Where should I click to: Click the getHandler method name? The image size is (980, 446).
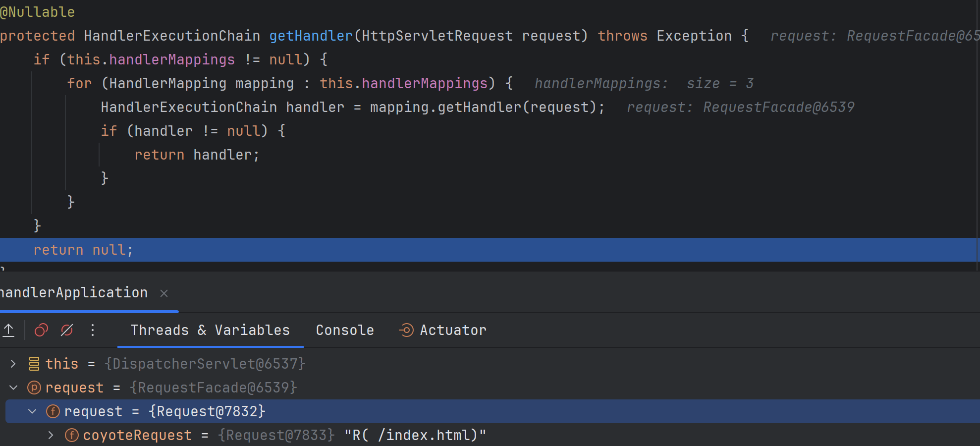[311, 36]
